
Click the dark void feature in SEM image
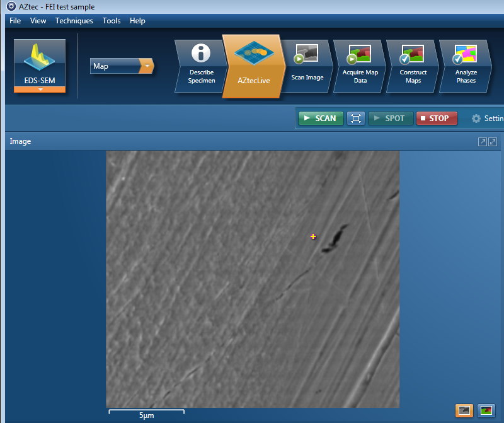coord(335,239)
